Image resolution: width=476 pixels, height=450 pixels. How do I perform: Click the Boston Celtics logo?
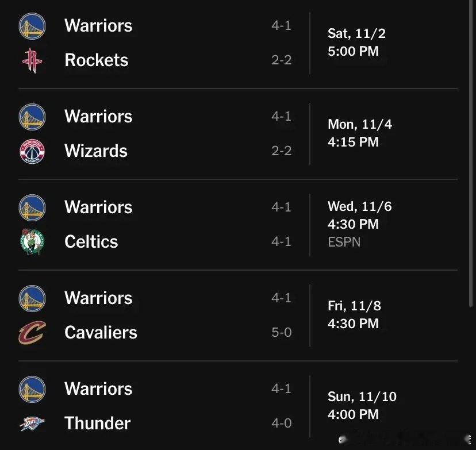point(32,242)
